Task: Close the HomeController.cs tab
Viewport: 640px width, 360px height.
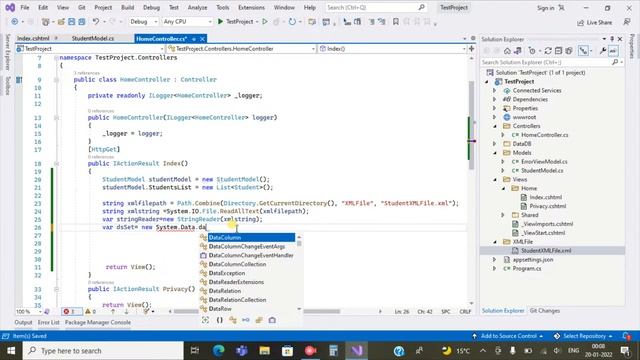Action: pyautogui.click(x=202, y=39)
